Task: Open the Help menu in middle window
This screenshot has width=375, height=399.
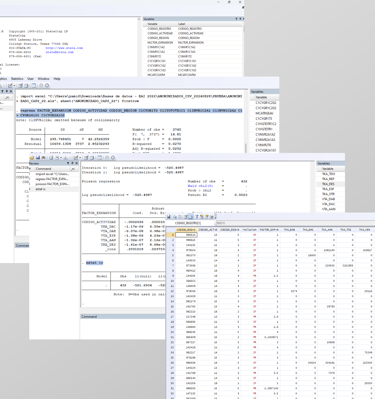Action: 57,79
